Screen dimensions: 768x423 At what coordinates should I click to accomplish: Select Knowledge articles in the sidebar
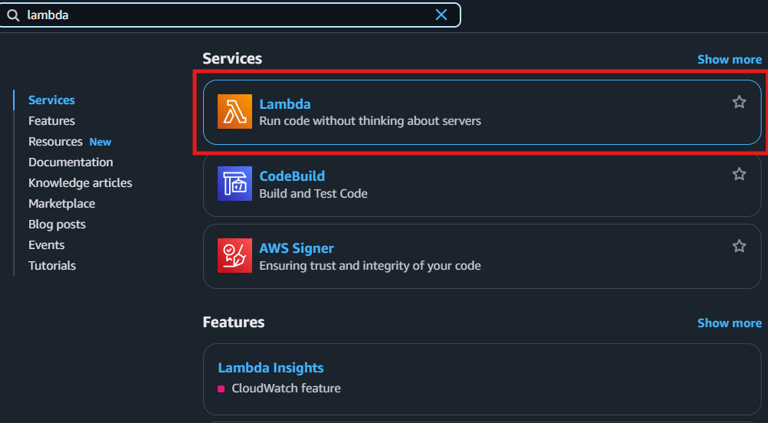tap(80, 183)
